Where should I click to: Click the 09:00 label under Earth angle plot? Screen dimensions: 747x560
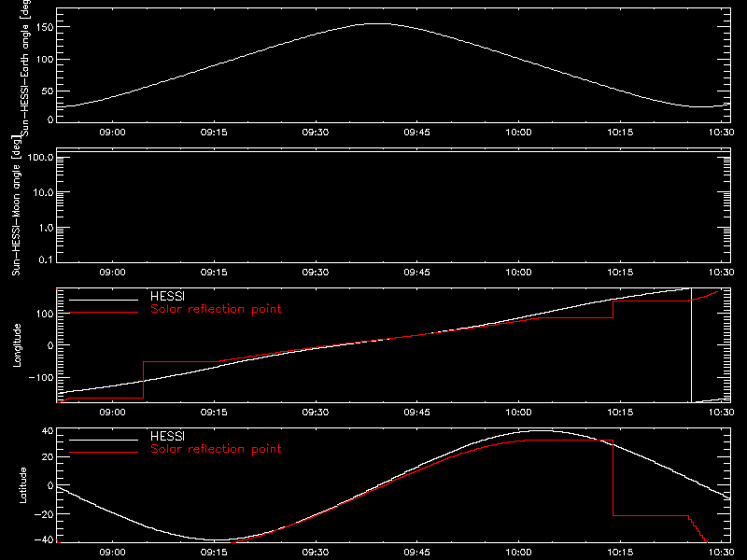112,133
